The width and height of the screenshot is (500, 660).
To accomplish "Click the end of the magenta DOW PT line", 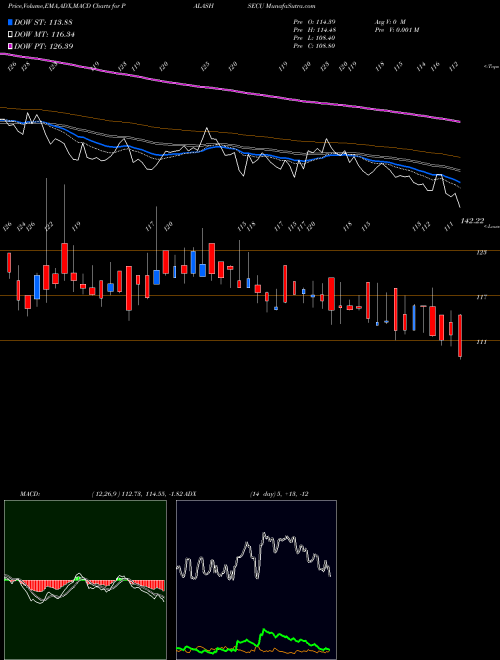I will point(459,122).
